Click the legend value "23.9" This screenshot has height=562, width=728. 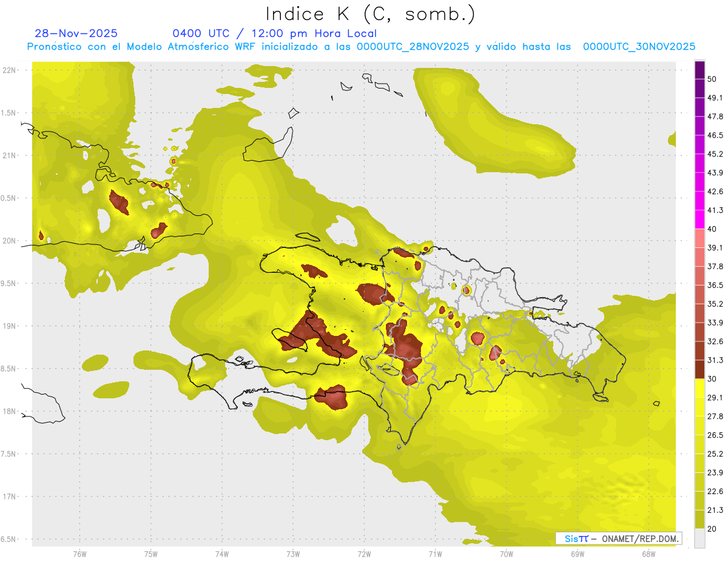pos(715,472)
